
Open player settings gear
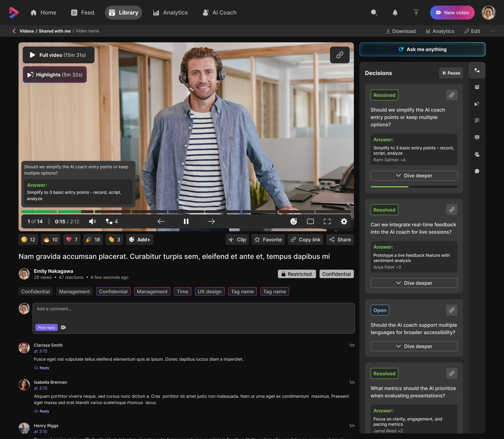[344, 221]
